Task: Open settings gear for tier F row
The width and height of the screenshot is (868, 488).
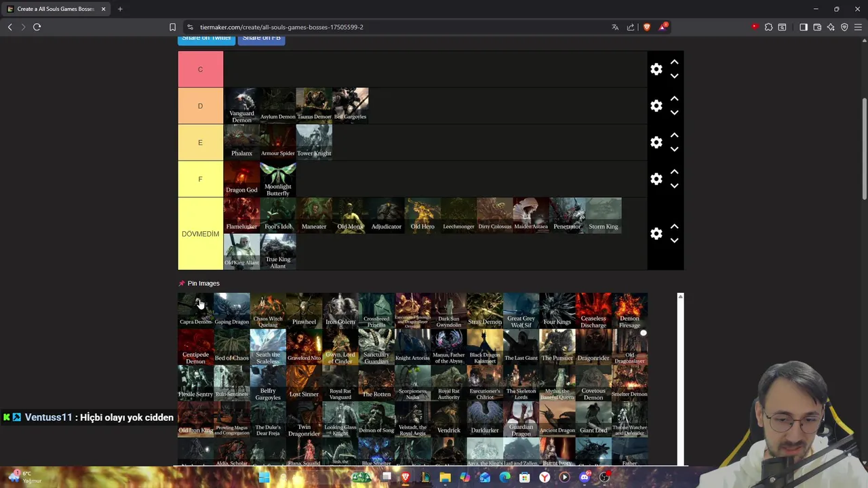Action: tap(656, 179)
